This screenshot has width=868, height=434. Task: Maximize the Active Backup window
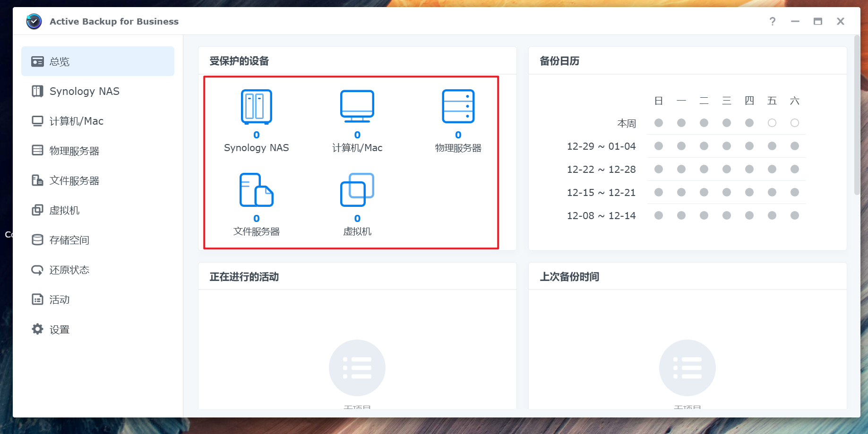tap(818, 21)
